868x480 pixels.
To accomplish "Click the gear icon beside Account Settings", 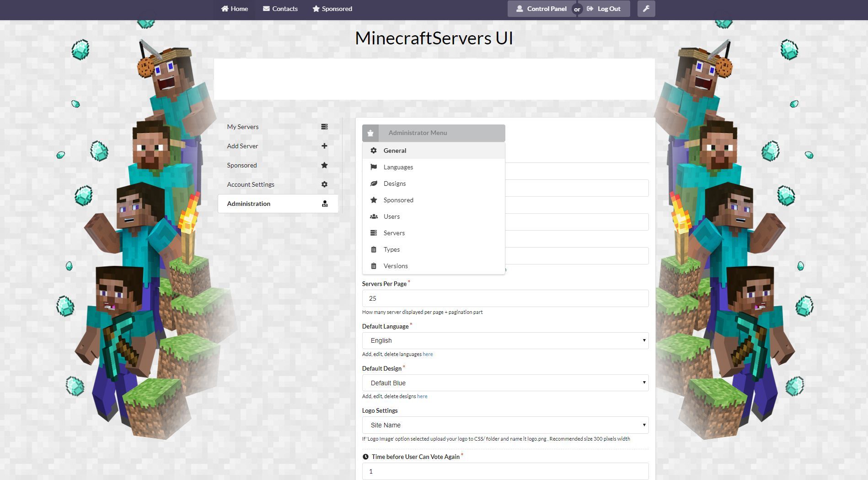I will (324, 184).
